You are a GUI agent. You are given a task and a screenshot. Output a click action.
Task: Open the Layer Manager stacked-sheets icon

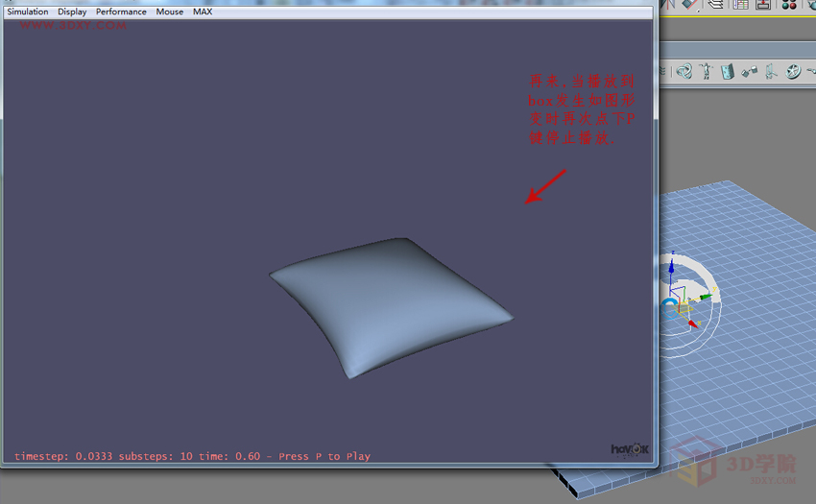pyautogui.click(x=716, y=4)
